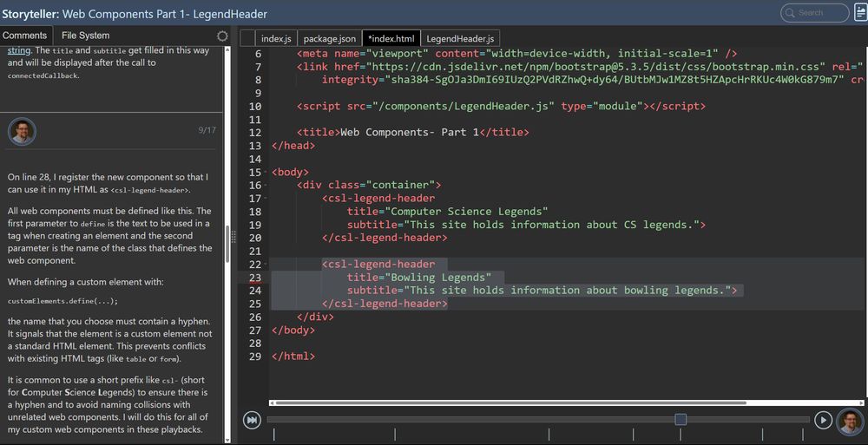
Task: Jump forward with the skip-to-next-comment button
Action: [252, 420]
